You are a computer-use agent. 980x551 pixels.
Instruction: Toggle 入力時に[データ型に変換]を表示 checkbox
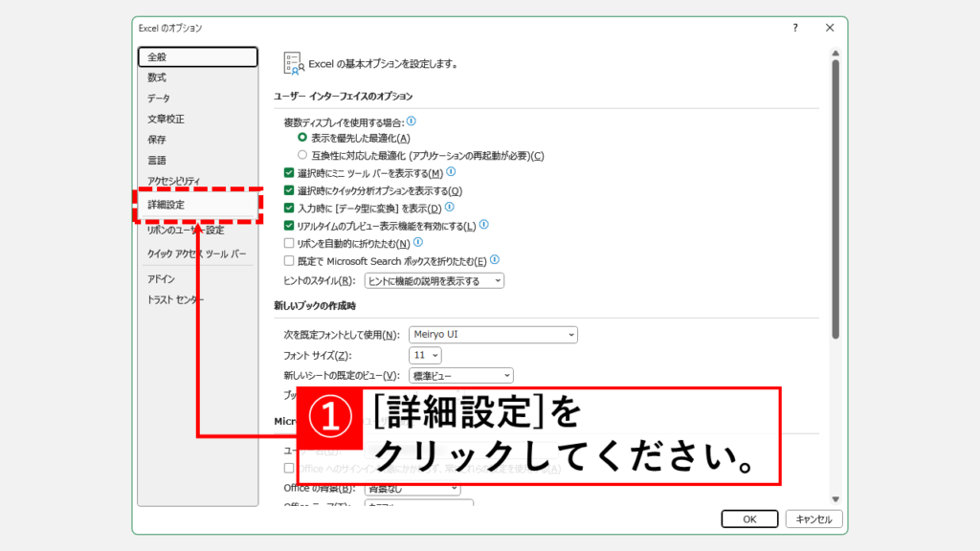click(289, 208)
